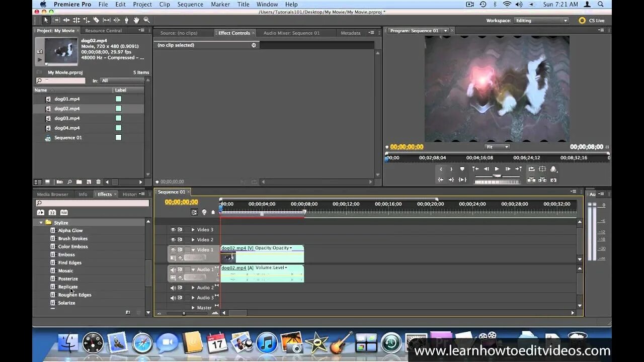The width and height of the screenshot is (644, 362).
Task: Select the Hand tool
Action: coord(136,20)
